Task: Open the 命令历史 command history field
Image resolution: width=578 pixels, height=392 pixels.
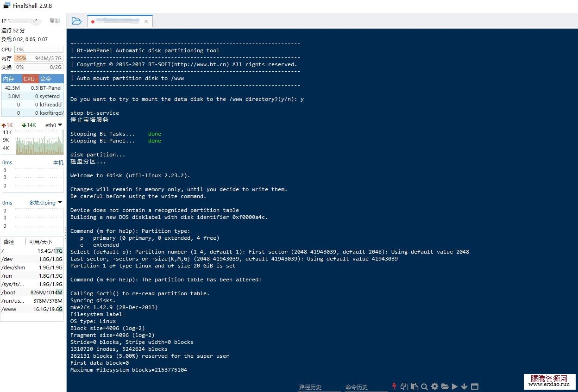Action: click(x=366, y=387)
